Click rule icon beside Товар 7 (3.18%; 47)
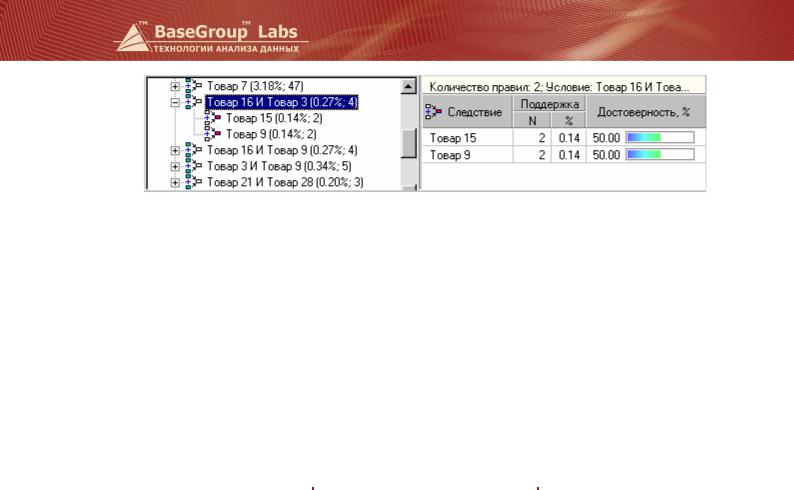The image size is (794, 490). coord(193,86)
